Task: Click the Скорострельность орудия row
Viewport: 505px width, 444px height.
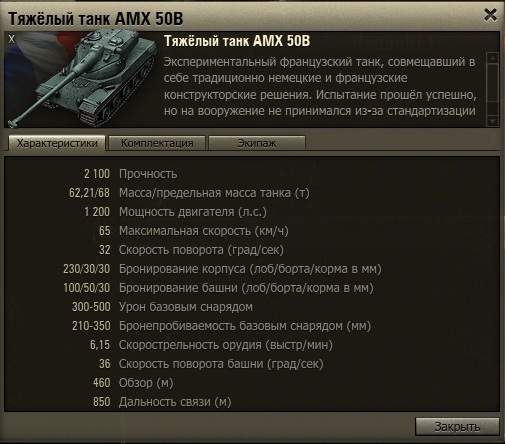Action: (211, 345)
